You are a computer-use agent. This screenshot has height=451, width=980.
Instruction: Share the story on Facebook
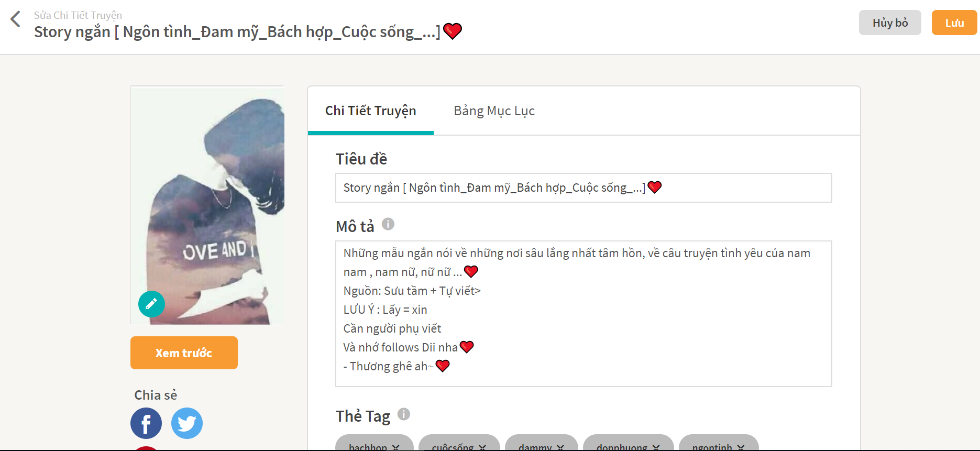[146, 423]
